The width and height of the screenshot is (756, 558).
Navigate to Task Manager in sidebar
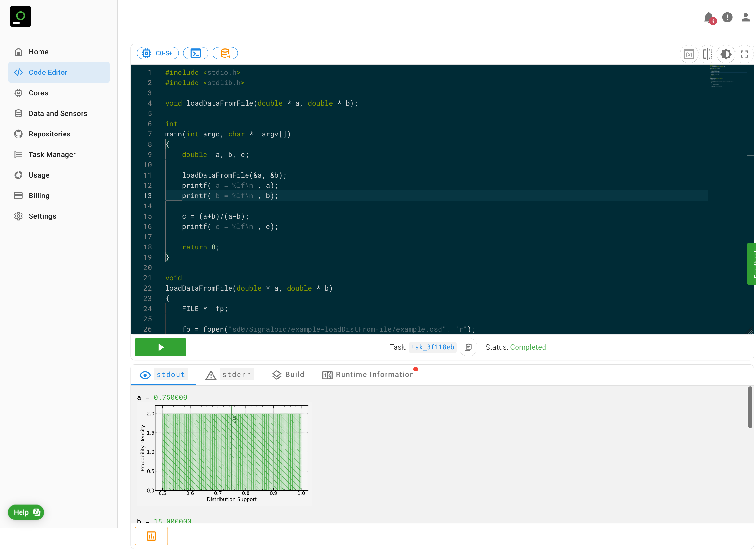[x=52, y=154]
